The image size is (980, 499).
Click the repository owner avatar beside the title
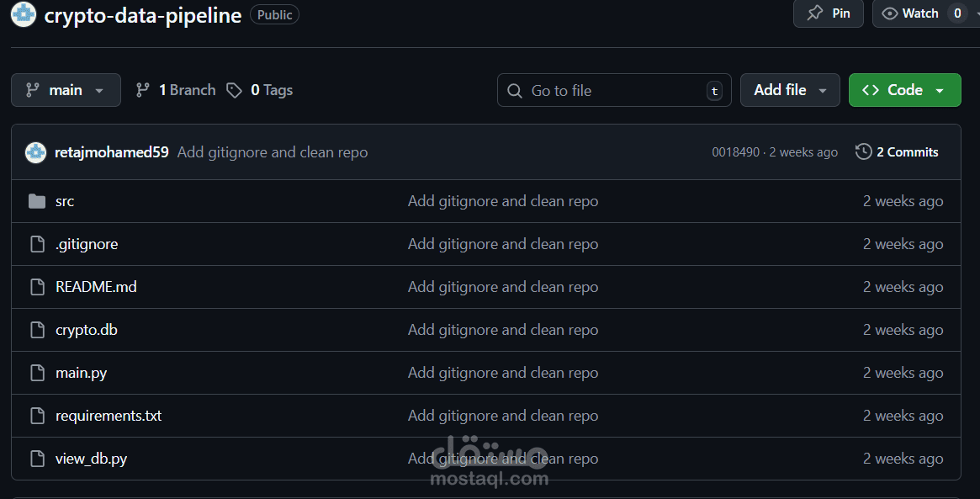pos(24,13)
